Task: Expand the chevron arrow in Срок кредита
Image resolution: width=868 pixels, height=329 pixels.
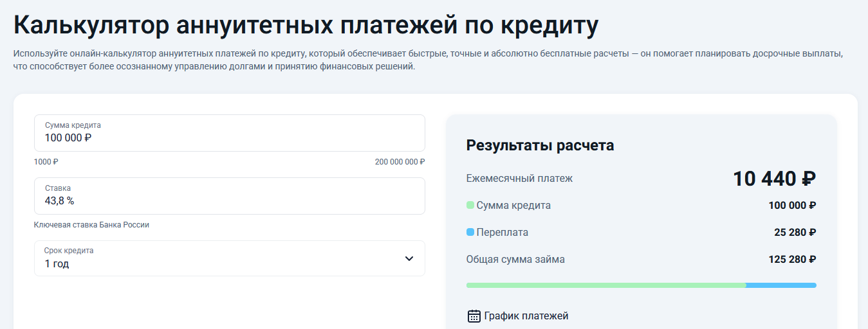Action: (x=409, y=258)
